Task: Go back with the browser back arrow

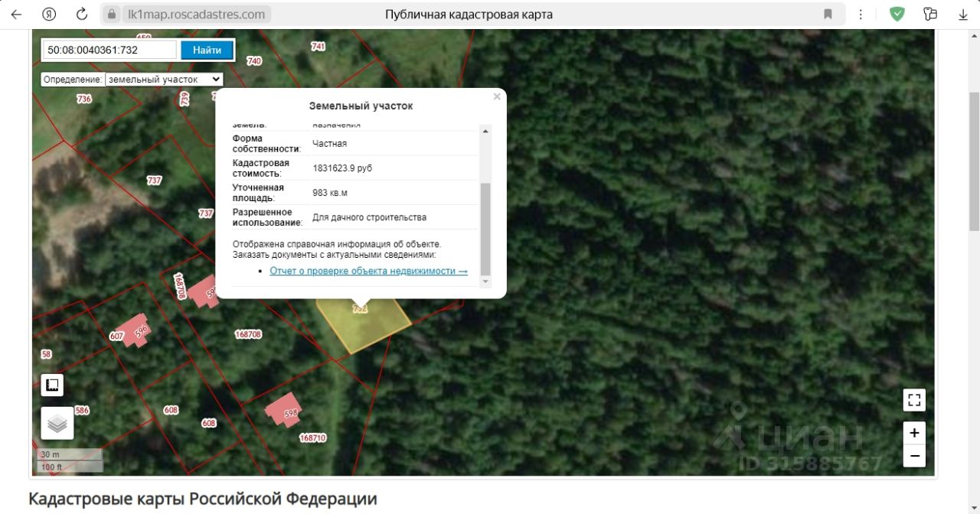Action: (x=16, y=15)
